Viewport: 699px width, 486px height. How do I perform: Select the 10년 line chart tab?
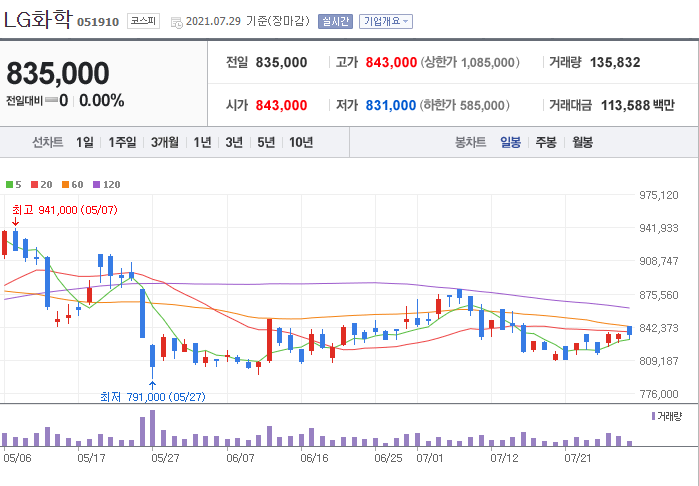[x=301, y=142]
